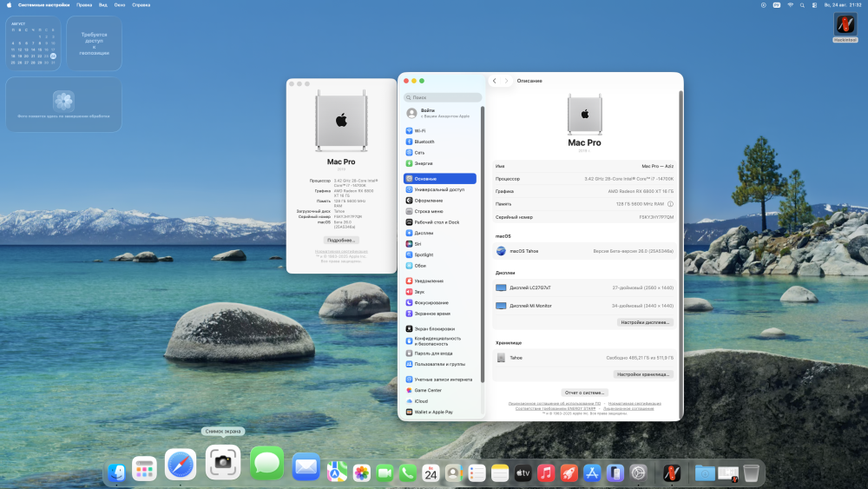The image size is (868, 489).
Task: Click Подробнее button in About window
Action: point(341,241)
